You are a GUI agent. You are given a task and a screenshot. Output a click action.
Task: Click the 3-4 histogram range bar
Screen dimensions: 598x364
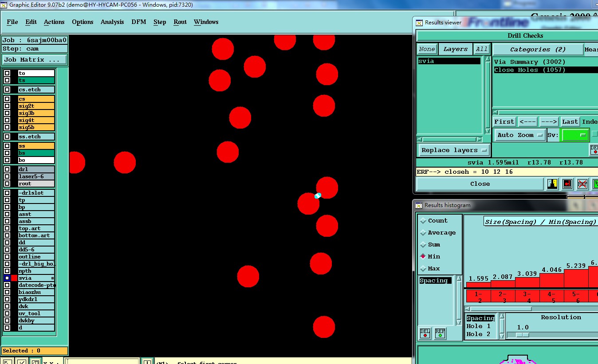(527, 296)
